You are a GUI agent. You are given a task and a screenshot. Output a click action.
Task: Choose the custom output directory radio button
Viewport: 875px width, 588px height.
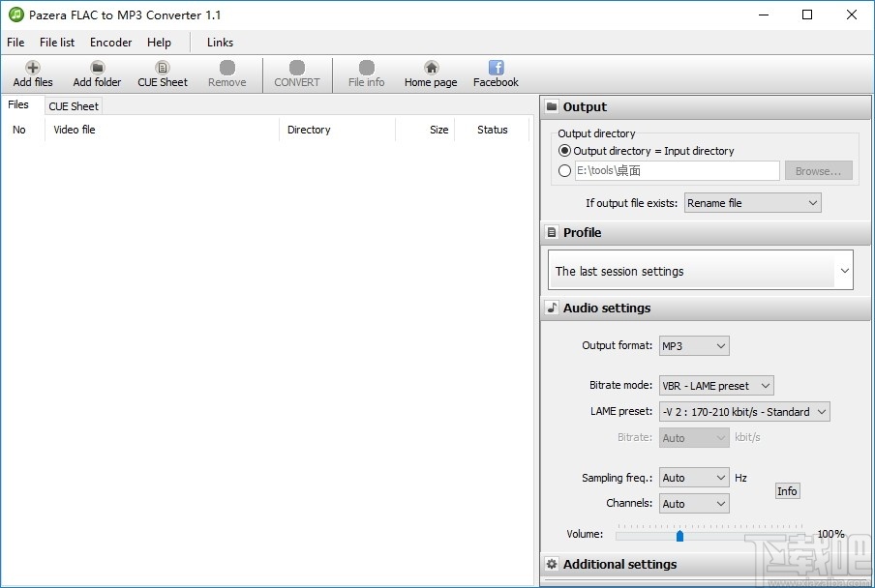click(564, 170)
